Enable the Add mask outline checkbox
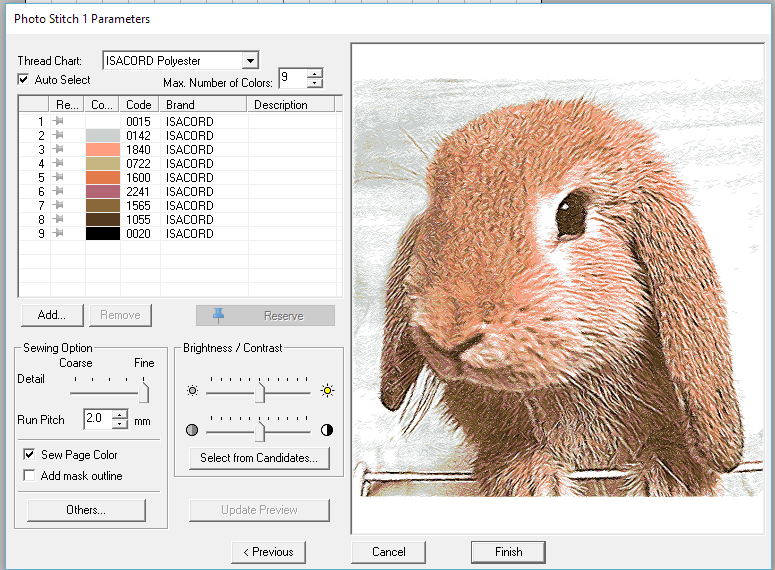The height and width of the screenshot is (570, 775). [x=29, y=476]
